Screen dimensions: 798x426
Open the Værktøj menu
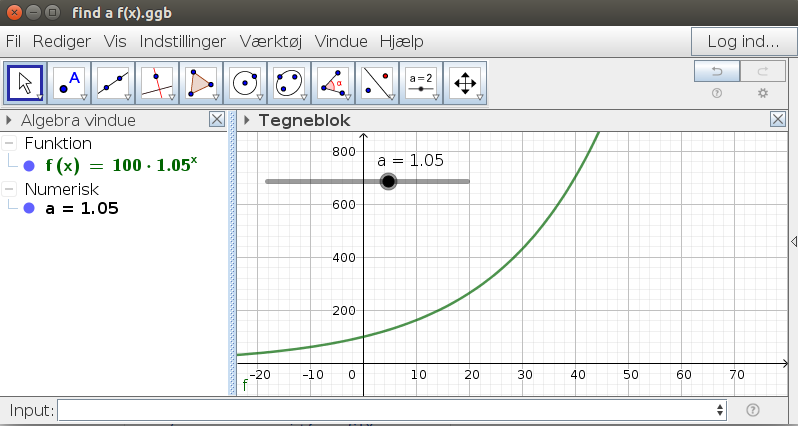click(271, 41)
